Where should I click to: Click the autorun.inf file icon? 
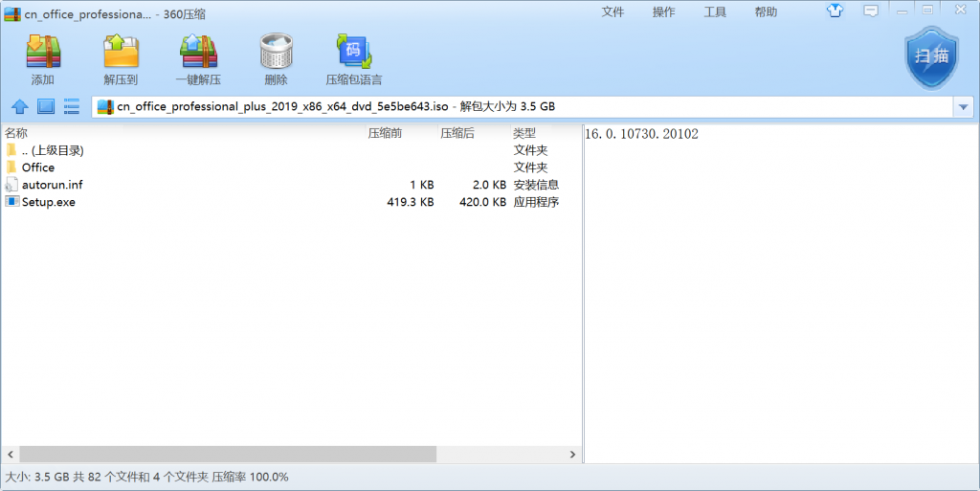pyautogui.click(x=11, y=185)
